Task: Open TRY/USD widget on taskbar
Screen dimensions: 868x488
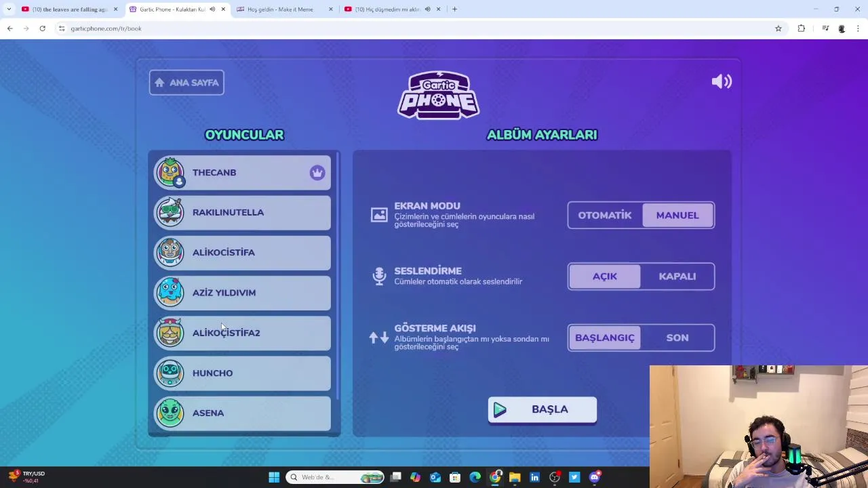Action: [26, 477]
